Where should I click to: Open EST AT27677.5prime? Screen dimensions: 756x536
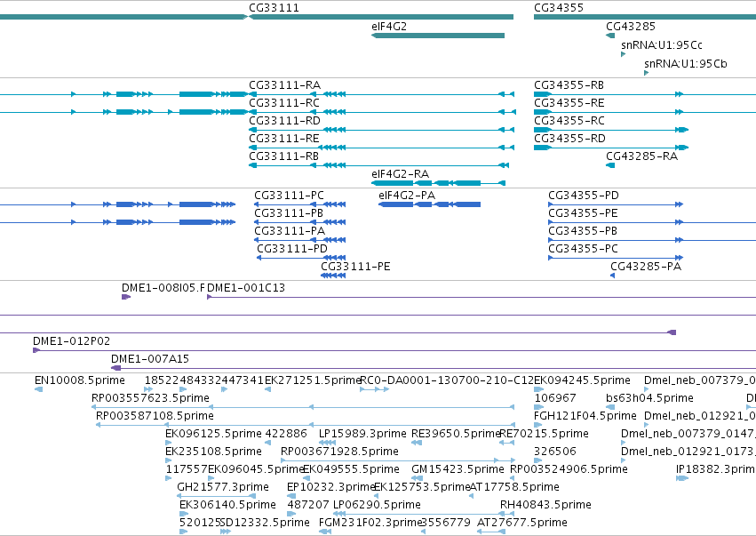522,523
